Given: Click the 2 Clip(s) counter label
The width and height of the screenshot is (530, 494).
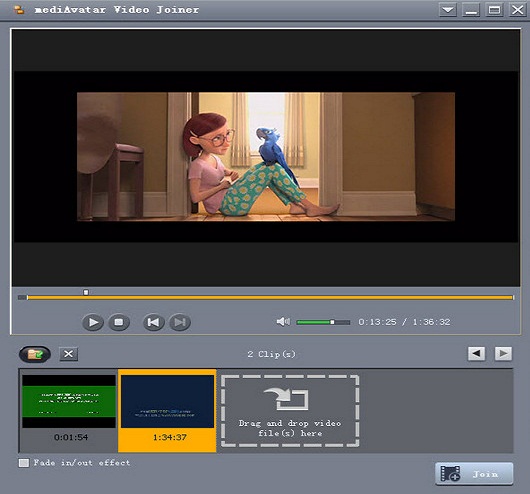Looking at the screenshot, I should pos(271,354).
